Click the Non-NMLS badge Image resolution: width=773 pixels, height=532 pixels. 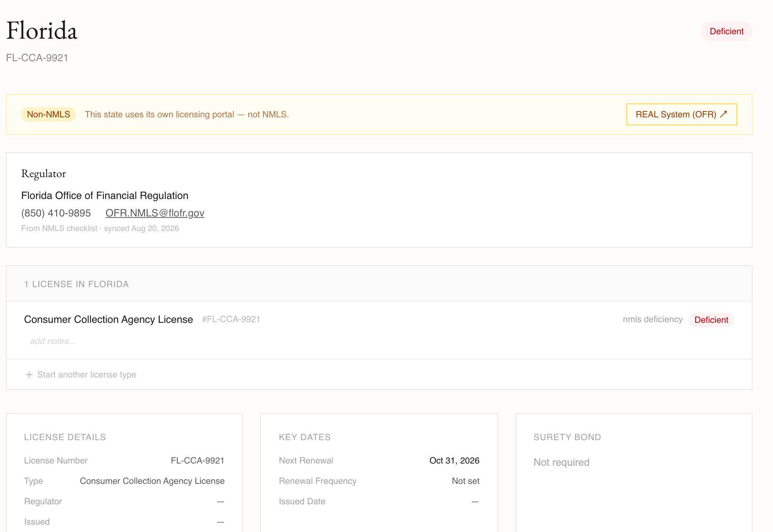[x=48, y=114]
